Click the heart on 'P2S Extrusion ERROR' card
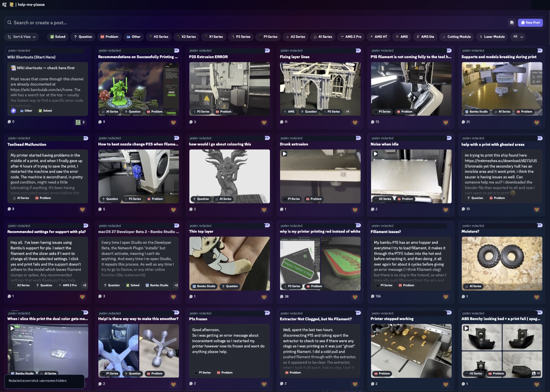 [264, 122]
